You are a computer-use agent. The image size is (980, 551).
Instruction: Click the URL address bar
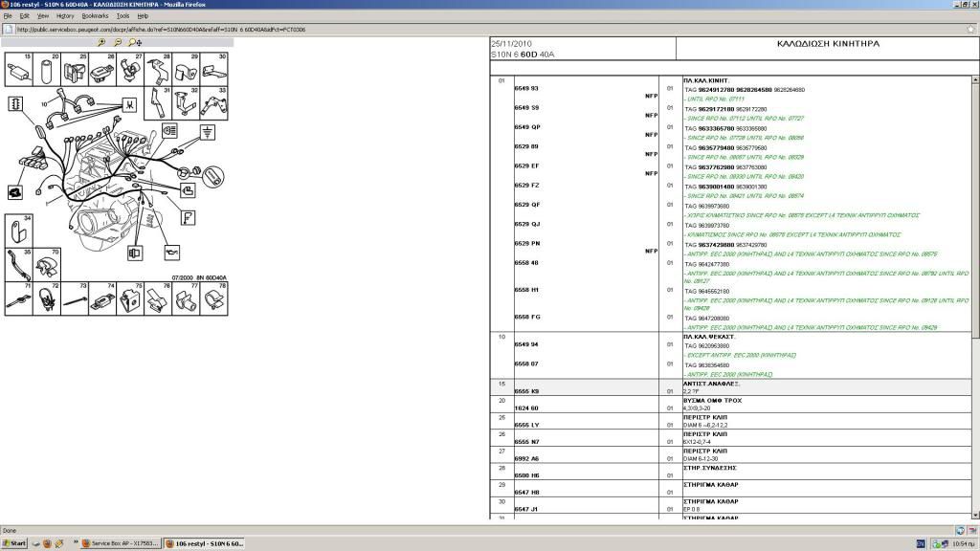pos(487,29)
